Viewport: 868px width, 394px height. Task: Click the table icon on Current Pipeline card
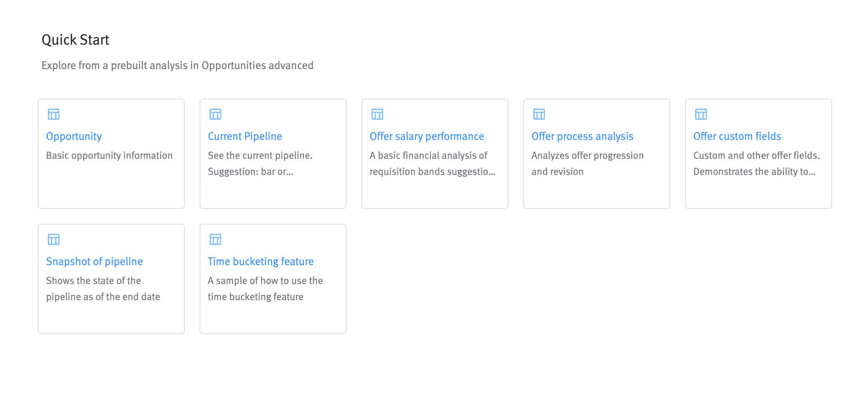coord(216,114)
